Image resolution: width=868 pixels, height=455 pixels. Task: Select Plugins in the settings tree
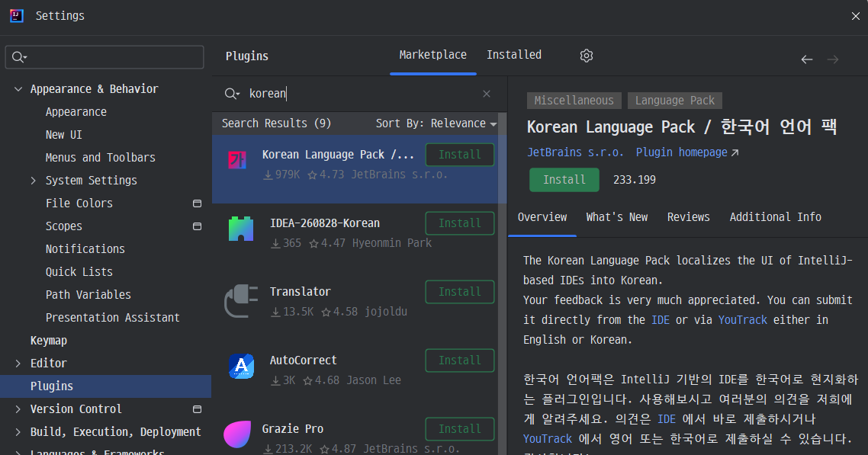[x=105, y=386]
